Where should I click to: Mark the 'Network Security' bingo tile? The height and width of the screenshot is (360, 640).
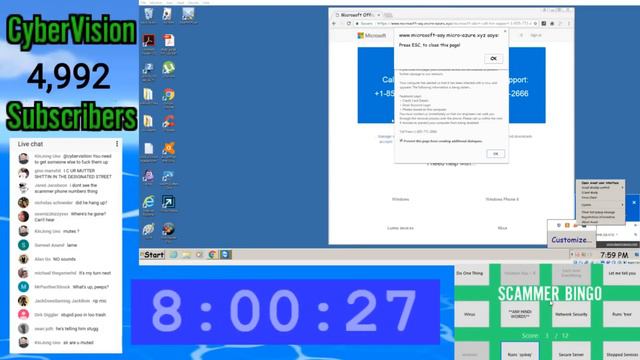(x=571, y=314)
